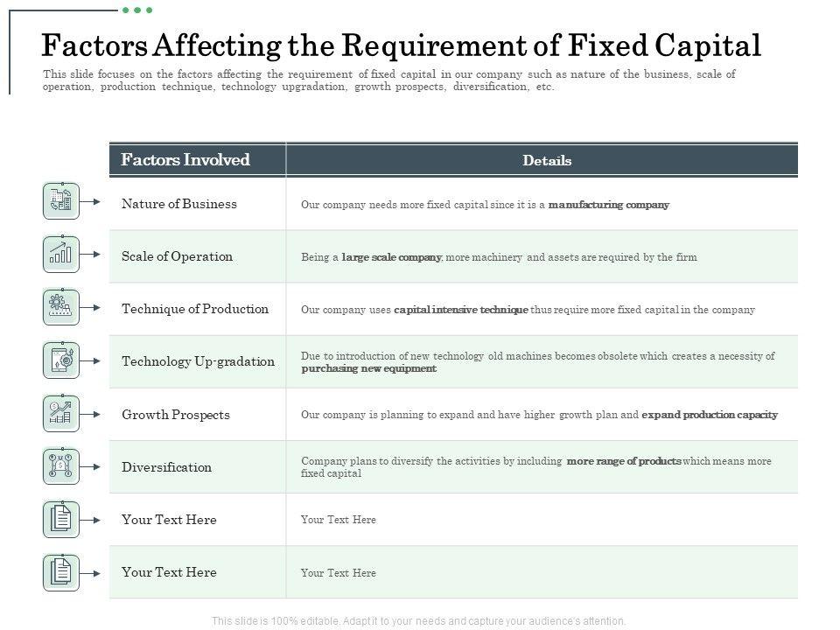Click the Nature of Business building icon
The image size is (840, 630).
point(61,201)
